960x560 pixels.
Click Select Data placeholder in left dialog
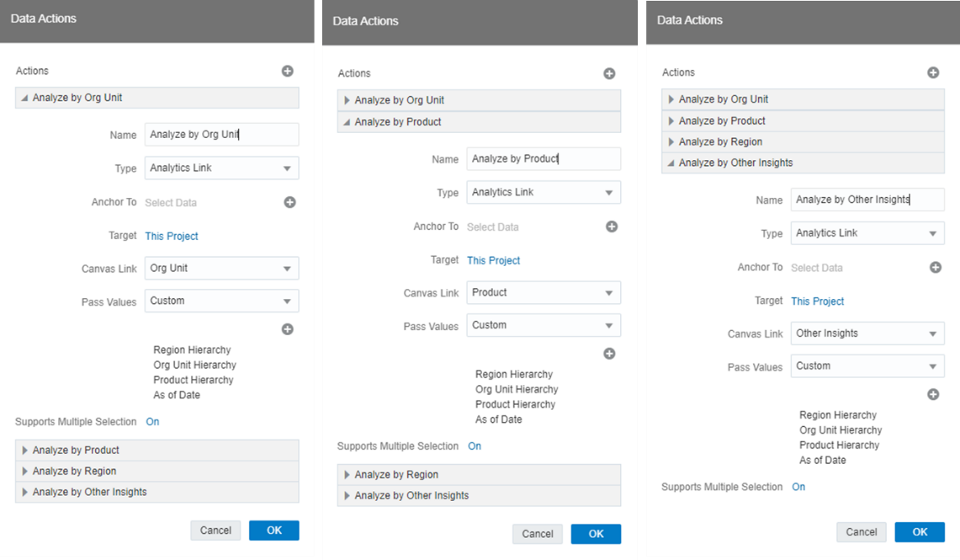[x=171, y=203]
